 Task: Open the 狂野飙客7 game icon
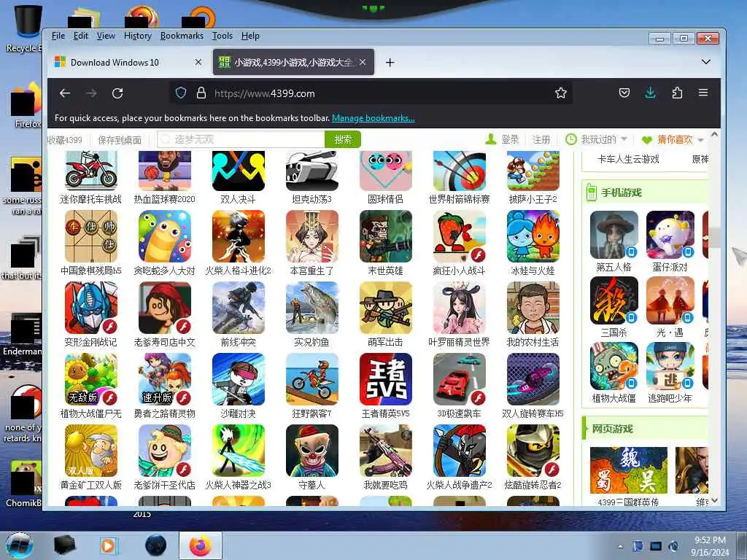[312, 379]
